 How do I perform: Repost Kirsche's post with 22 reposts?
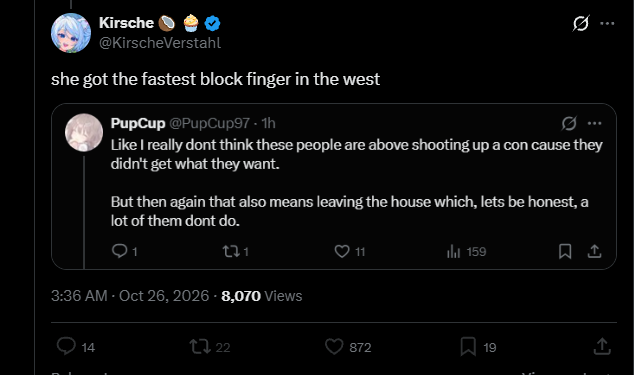click(210, 347)
